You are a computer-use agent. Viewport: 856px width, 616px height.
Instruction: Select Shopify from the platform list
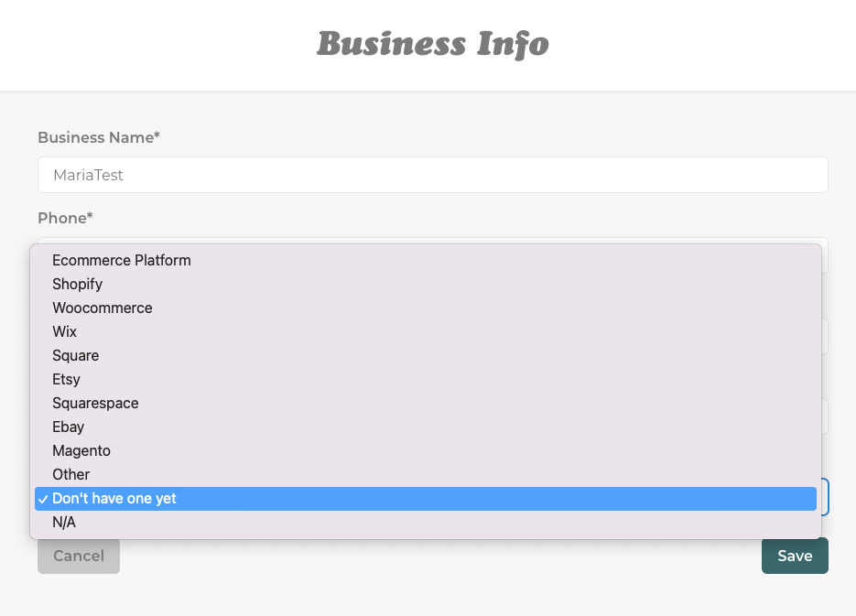click(426, 285)
